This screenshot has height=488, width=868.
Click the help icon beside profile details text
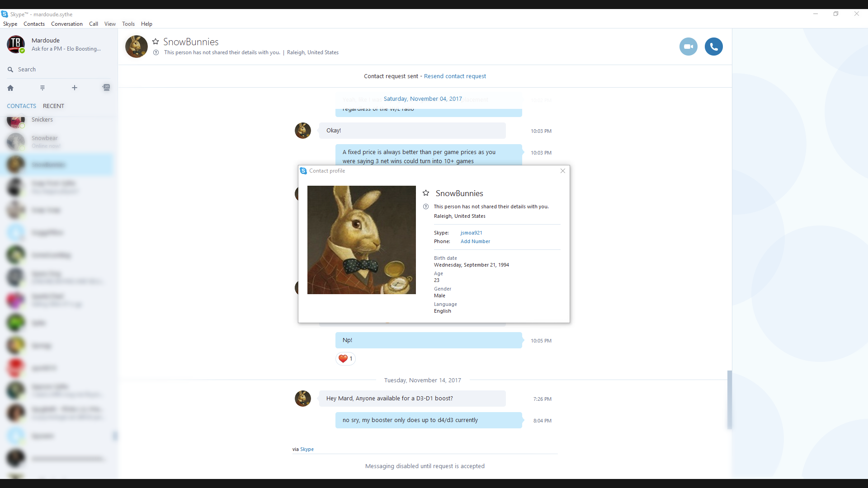tap(426, 206)
